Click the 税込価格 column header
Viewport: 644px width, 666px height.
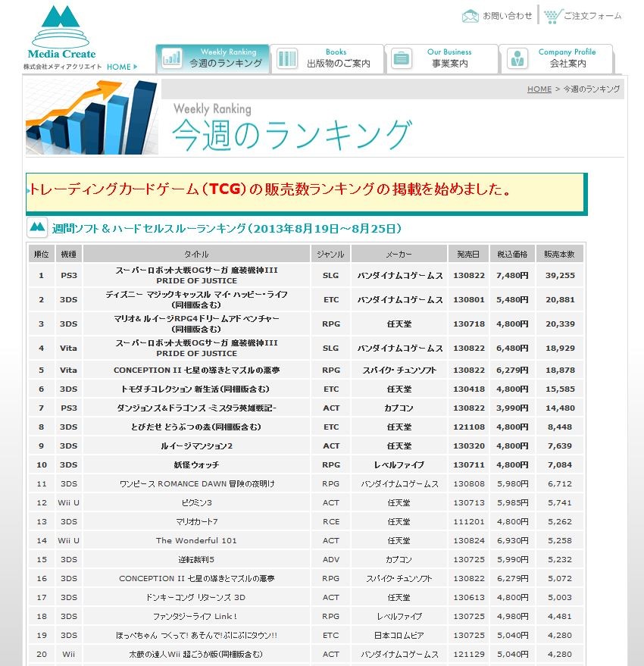click(512, 254)
